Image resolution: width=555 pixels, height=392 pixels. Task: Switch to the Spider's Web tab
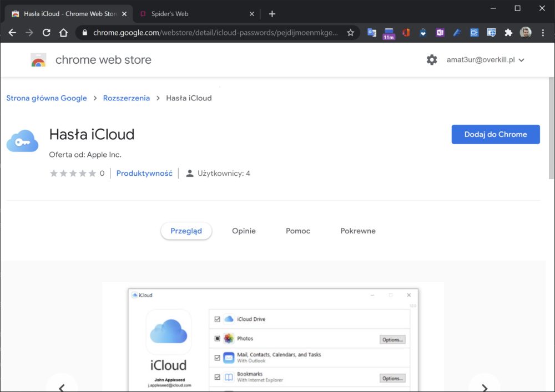pos(196,14)
